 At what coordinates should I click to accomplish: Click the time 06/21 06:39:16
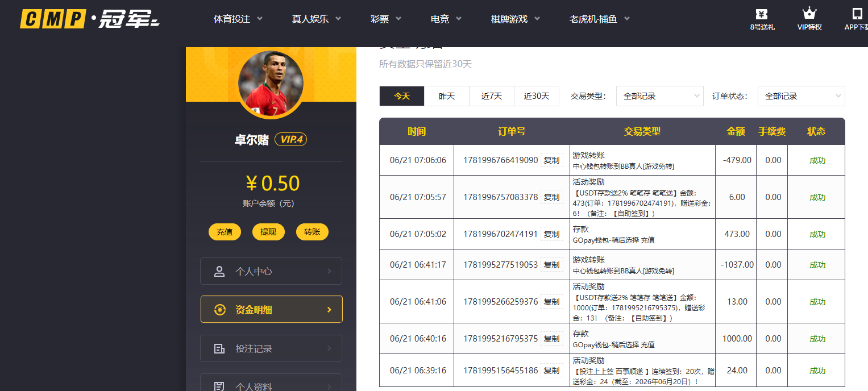pos(418,371)
